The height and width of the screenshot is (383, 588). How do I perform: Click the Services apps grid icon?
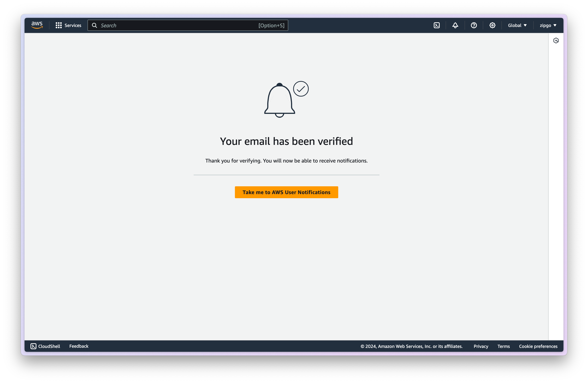pos(59,25)
